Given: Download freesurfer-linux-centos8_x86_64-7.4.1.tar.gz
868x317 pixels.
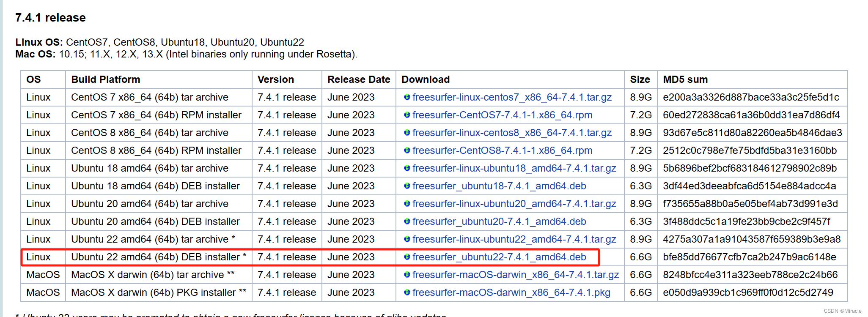Looking at the screenshot, I should pos(512,133).
